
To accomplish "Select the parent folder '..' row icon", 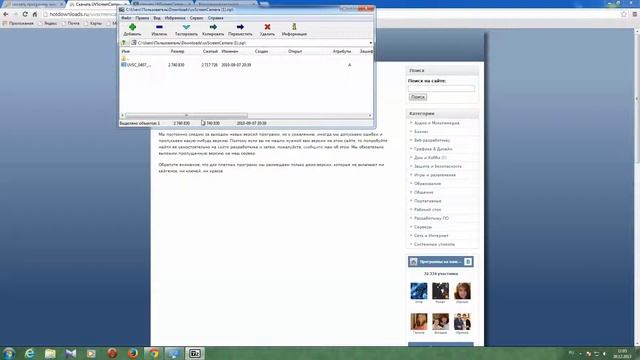I will (124, 58).
